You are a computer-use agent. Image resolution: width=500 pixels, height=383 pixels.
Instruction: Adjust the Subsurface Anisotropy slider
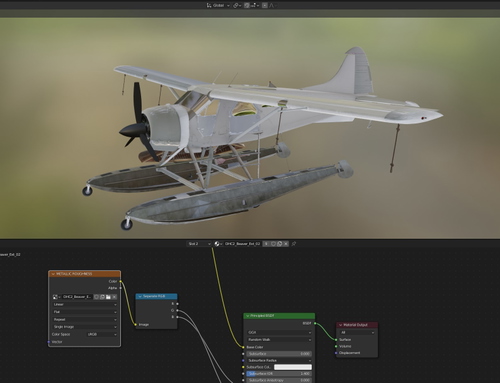click(279, 380)
